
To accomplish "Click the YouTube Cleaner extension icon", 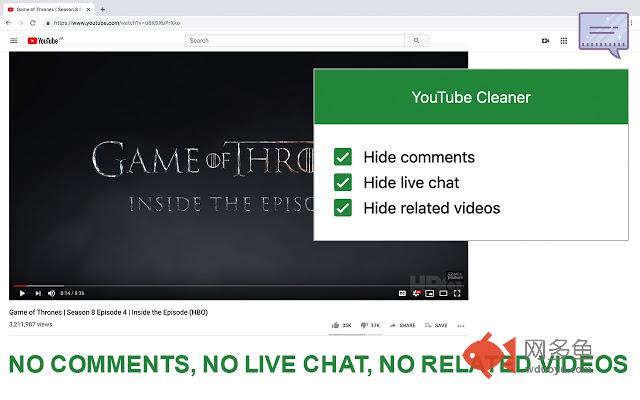I will (x=604, y=35).
